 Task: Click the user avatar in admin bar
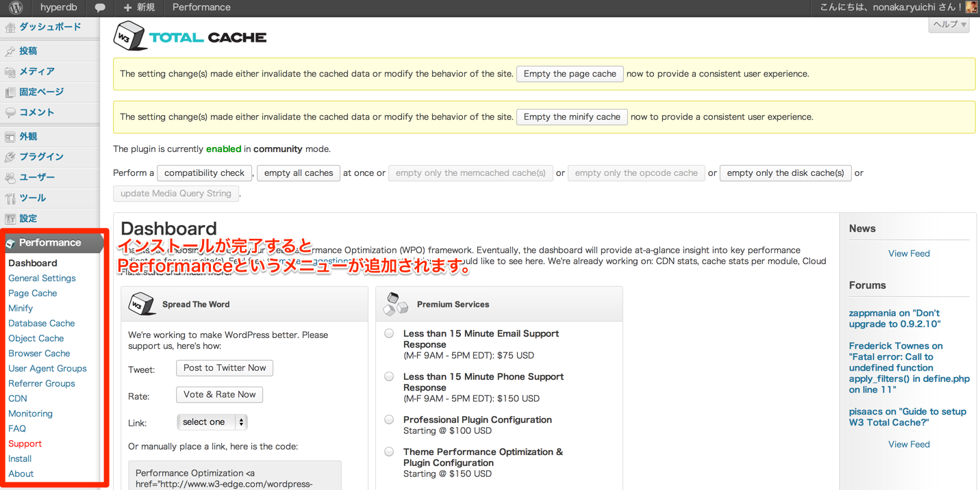pyautogui.click(x=971, y=8)
